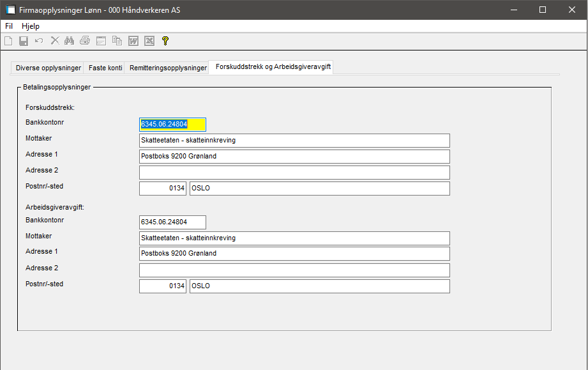Screen dimensions: 588x370
Task: Click the New document toolbar icon
Action: [x=8, y=41]
